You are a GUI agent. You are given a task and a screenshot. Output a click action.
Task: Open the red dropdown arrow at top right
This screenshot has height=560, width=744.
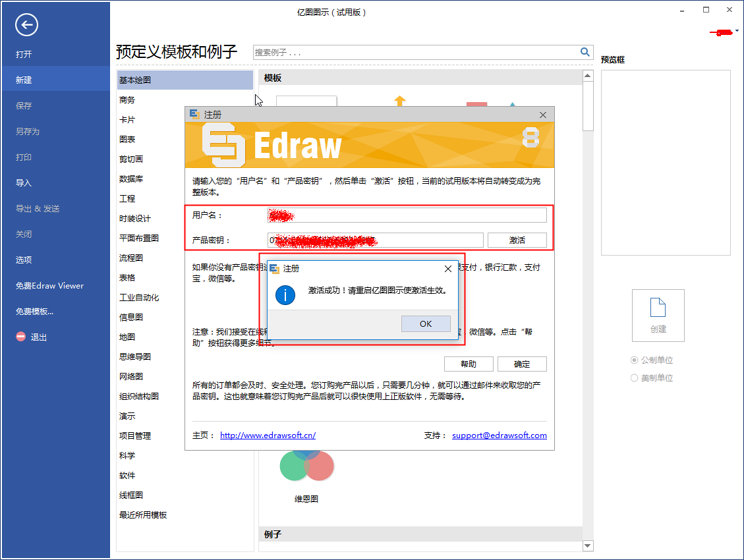click(736, 31)
